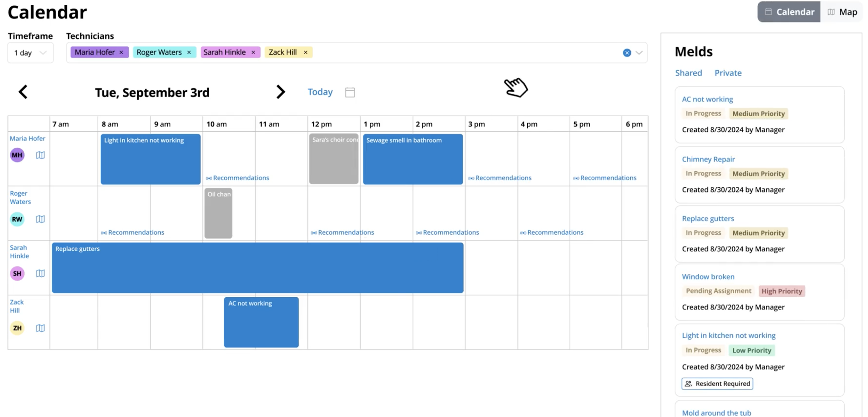Click the map icon next to Roger Waters

pos(40,219)
